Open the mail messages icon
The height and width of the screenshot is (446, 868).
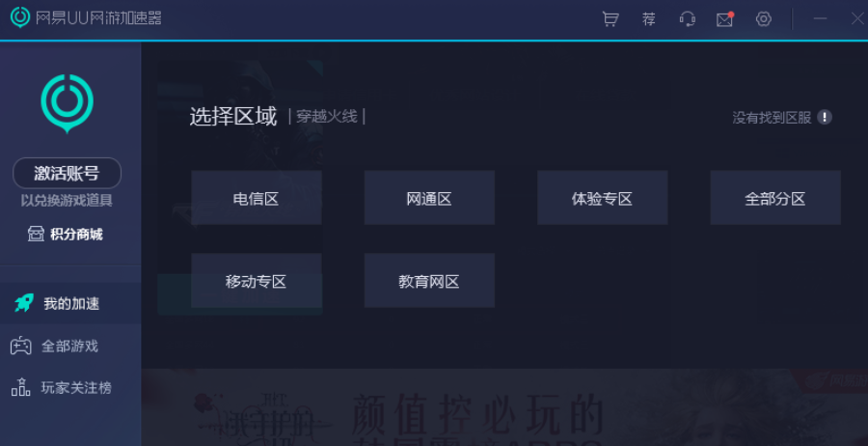coord(724,19)
